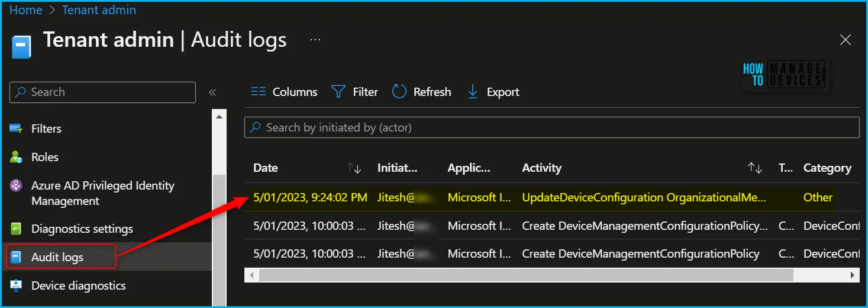
Task: Click the Application column header
Action: point(469,168)
